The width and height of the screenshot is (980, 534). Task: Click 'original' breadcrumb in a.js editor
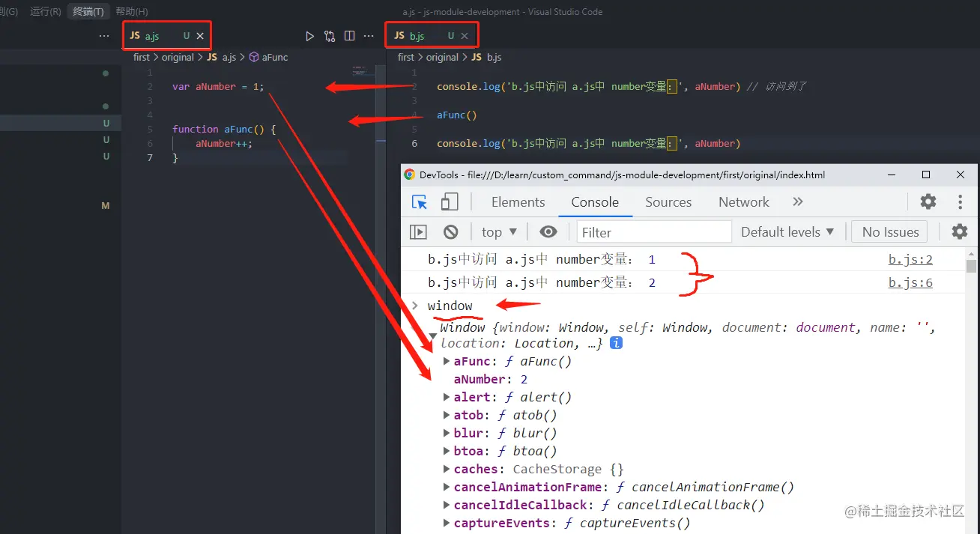click(178, 57)
